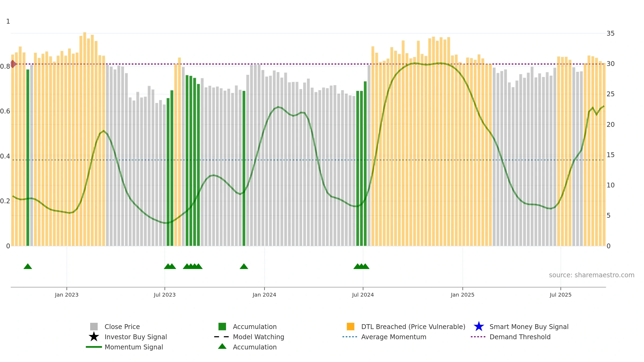Toggle the Momentum Signal legend label
The image size is (644, 362).
click(134, 347)
